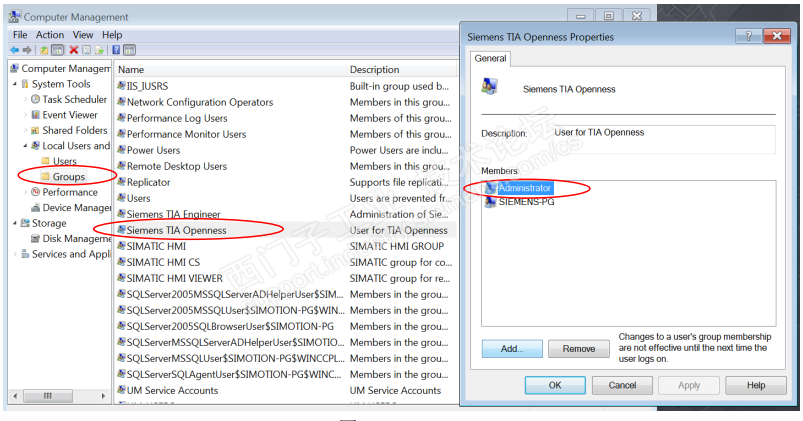The image size is (803, 421).
Task: Click the dialog's Help button
Action: point(756,385)
